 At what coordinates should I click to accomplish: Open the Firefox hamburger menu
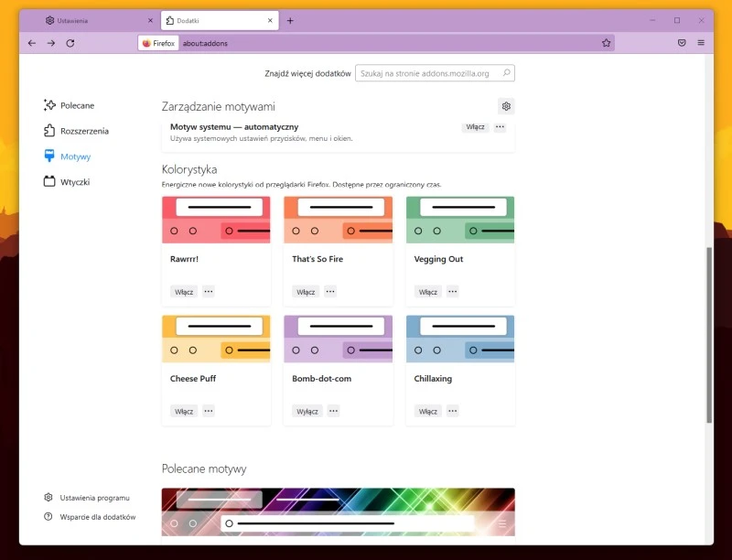(701, 43)
